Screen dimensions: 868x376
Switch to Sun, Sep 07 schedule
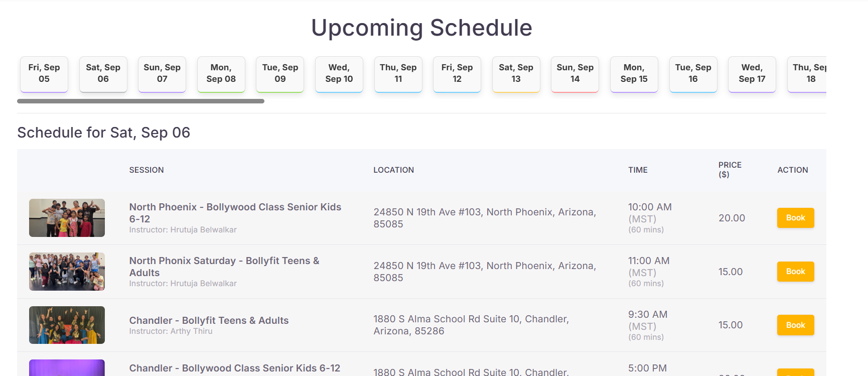[x=162, y=74]
